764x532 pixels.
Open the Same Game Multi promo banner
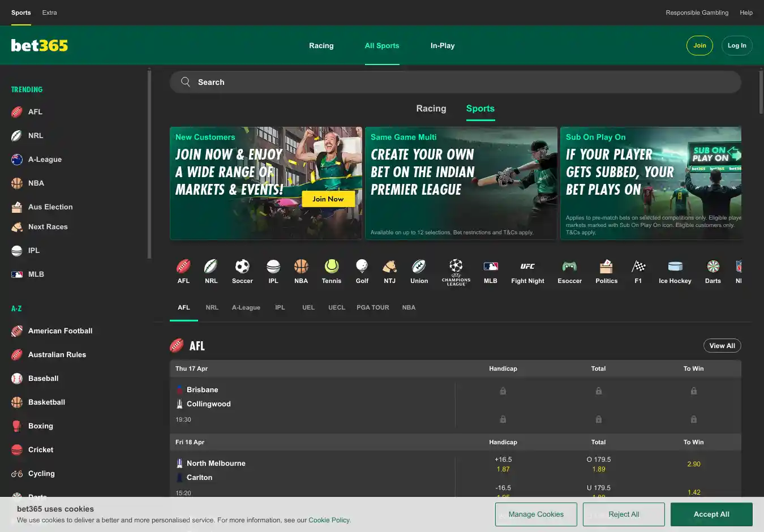(461, 183)
